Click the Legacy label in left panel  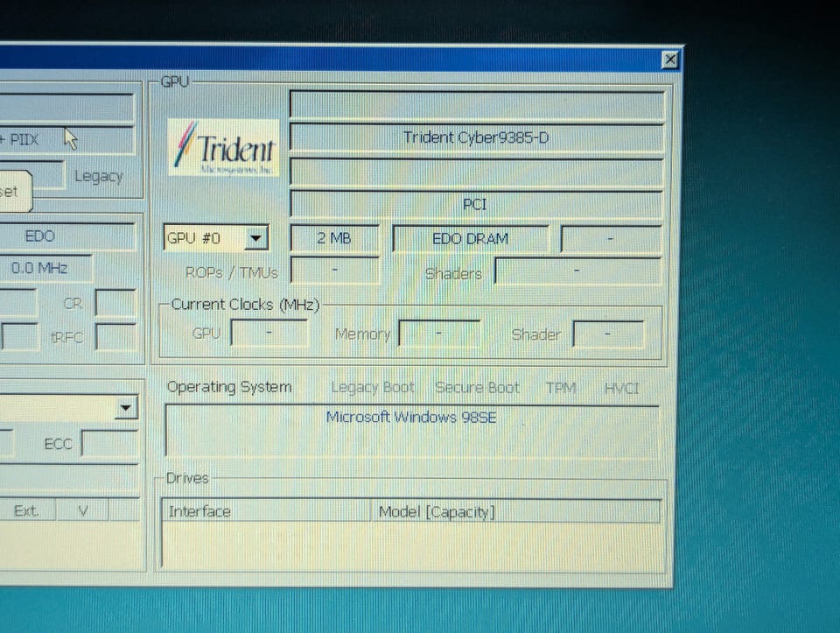(99, 176)
